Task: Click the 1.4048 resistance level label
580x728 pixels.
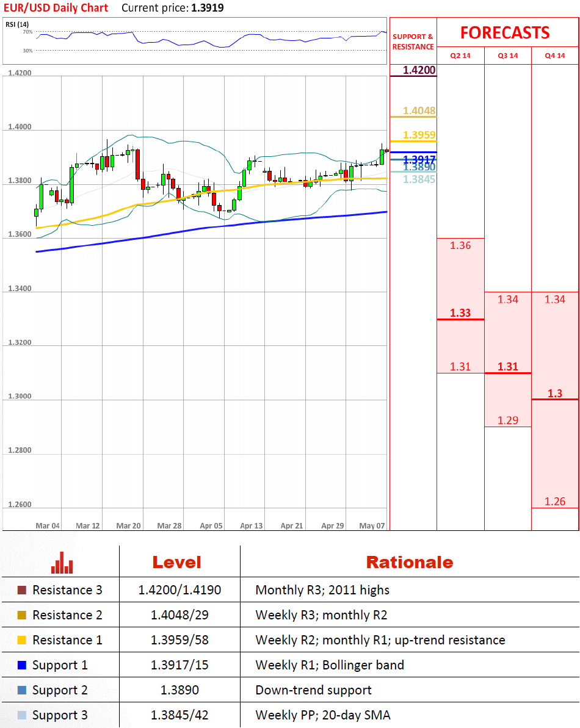Action: click(x=419, y=110)
